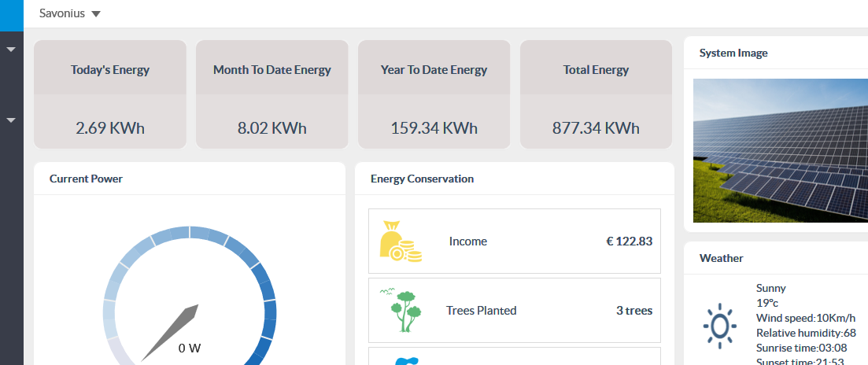Click the € 122.83 income value

(630, 241)
